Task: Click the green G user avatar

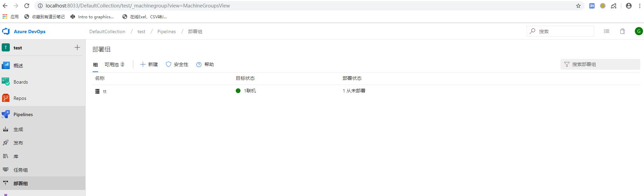Action: tap(639, 31)
